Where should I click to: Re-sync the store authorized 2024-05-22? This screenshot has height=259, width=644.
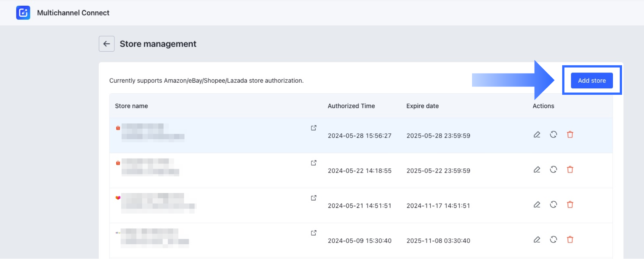553,170
